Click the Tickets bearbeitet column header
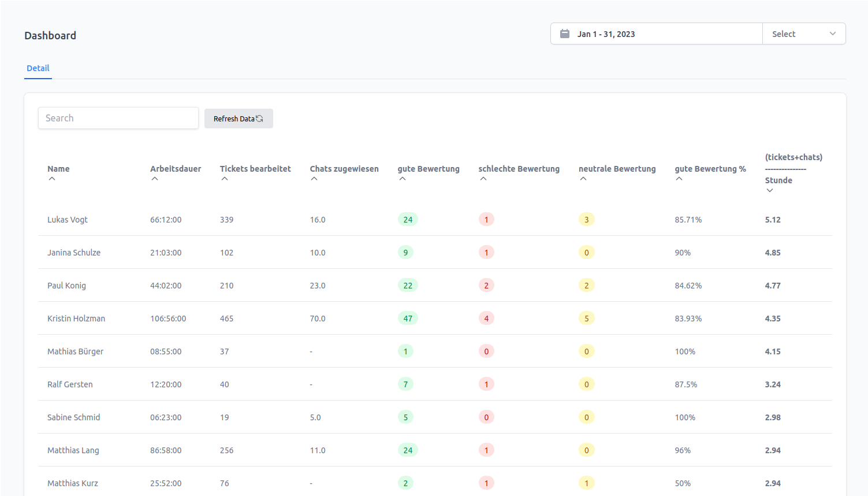This screenshot has width=868, height=496. click(255, 169)
